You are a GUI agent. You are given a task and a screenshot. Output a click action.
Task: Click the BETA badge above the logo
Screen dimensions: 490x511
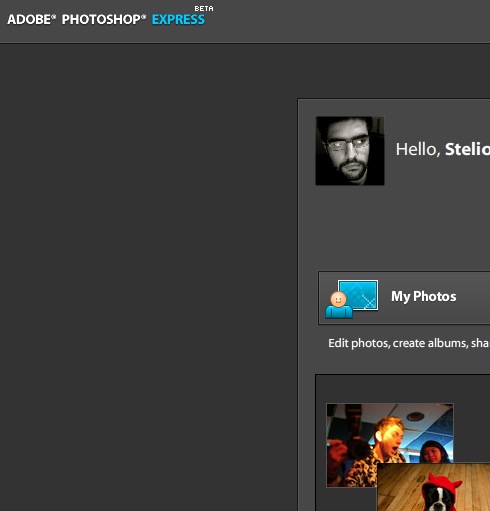pos(204,9)
